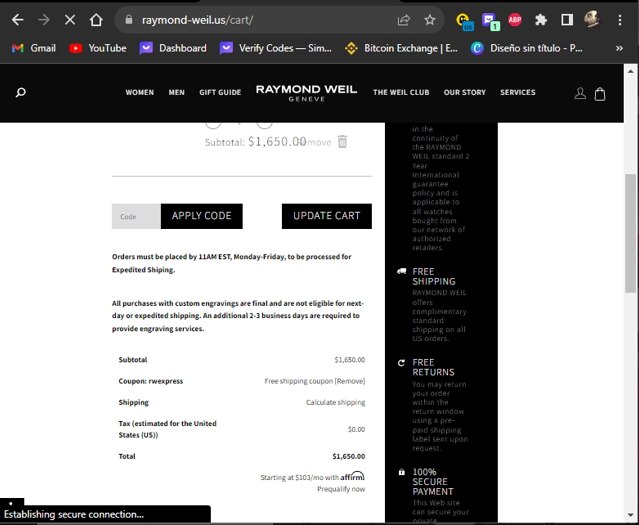The height and width of the screenshot is (525, 639).
Task: Click the UPDATE CART button
Action: click(327, 216)
